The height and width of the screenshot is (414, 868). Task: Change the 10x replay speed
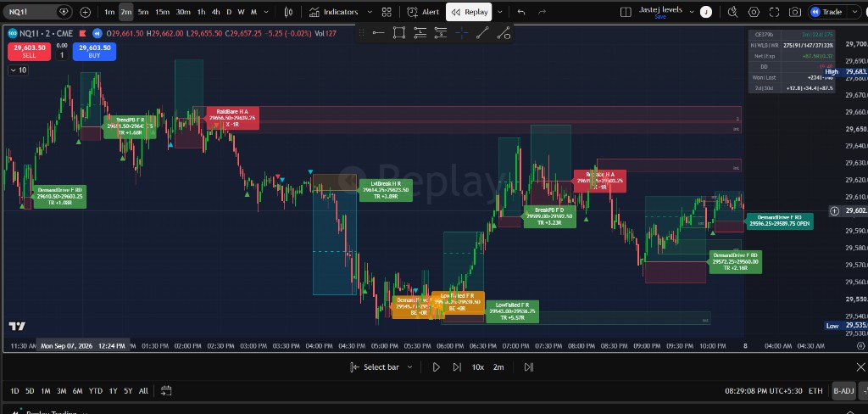click(x=478, y=366)
